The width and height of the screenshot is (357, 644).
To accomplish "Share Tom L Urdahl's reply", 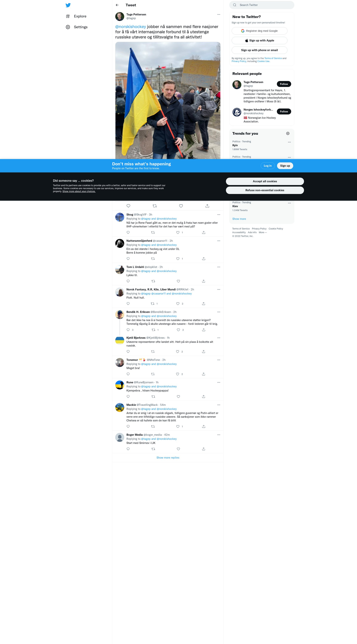I will point(204,281).
